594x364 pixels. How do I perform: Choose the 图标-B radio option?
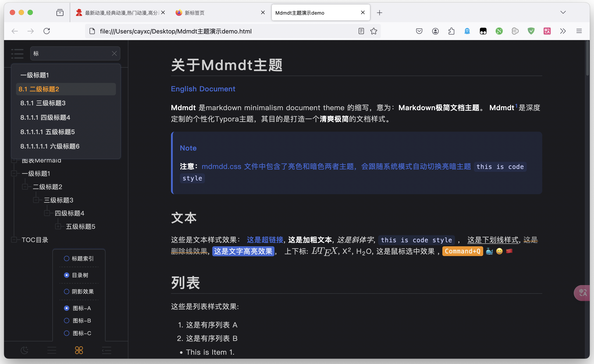coord(67,321)
